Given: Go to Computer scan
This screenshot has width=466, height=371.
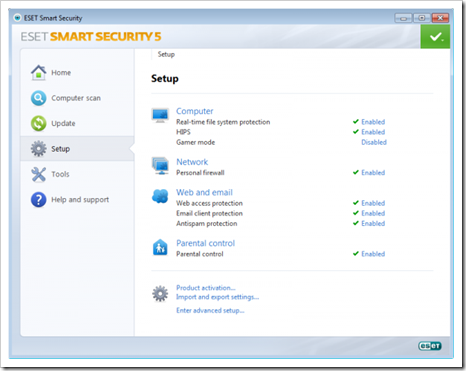Looking at the screenshot, I should click(x=77, y=98).
